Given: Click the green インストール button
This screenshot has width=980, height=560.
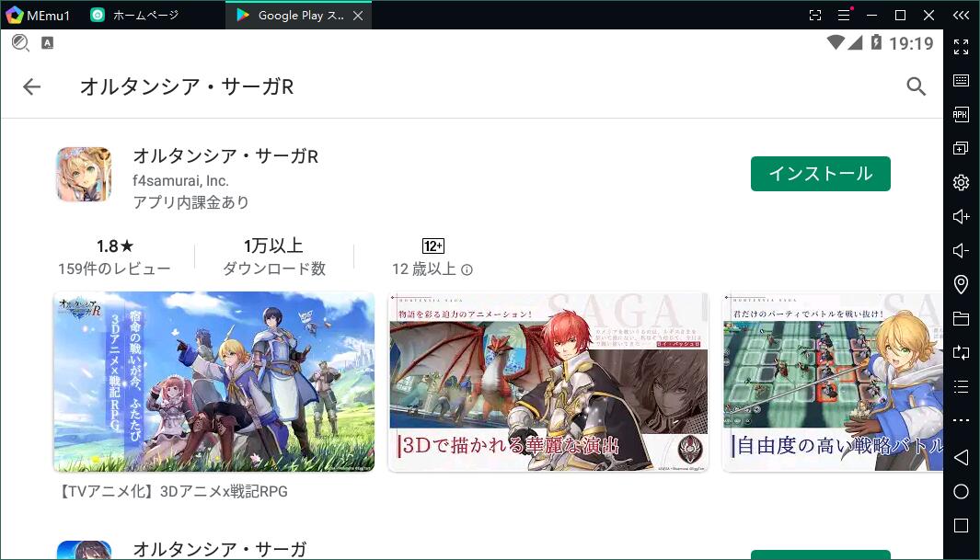Looking at the screenshot, I should [820, 174].
